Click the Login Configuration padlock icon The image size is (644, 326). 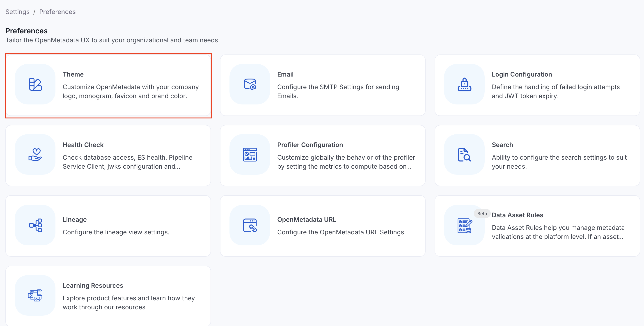[464, 84]
